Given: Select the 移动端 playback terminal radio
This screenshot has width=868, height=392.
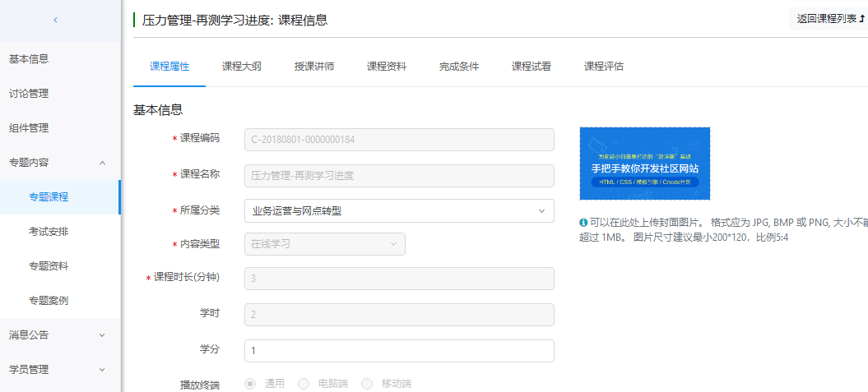Looking at the screenshot, I should point(367,384).
